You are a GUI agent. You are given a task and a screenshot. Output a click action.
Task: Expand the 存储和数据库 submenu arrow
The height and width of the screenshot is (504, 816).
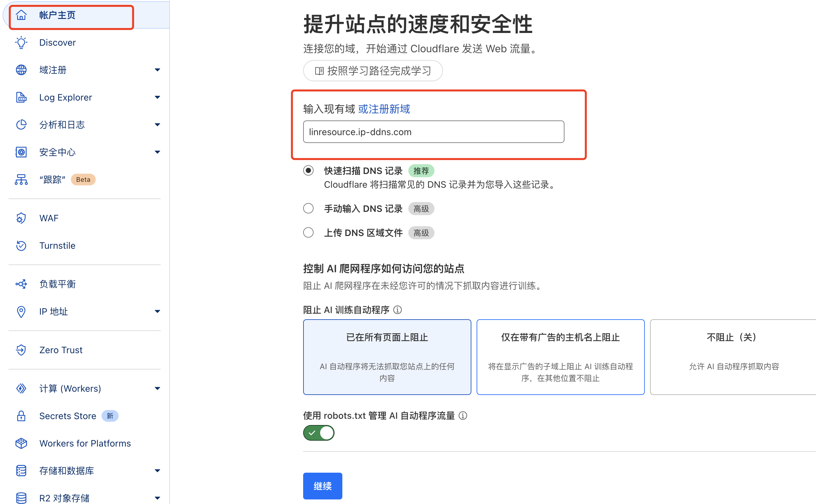click(x=157, y=471)
